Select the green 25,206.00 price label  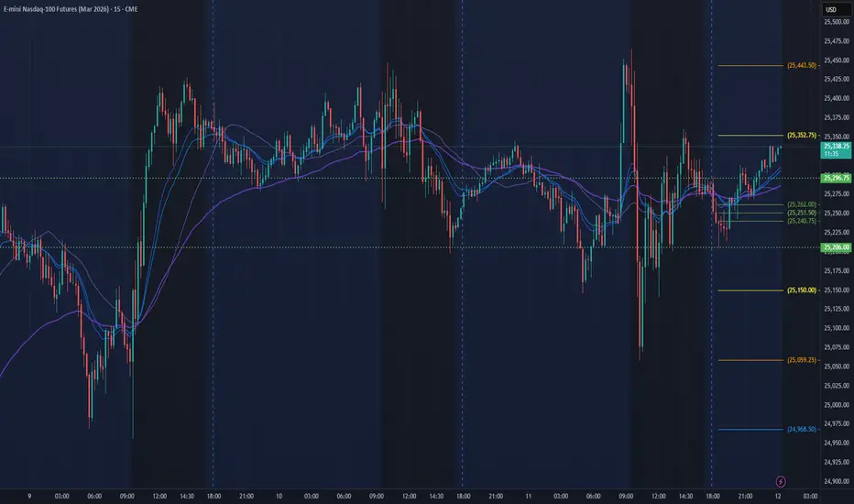point(836,247)
